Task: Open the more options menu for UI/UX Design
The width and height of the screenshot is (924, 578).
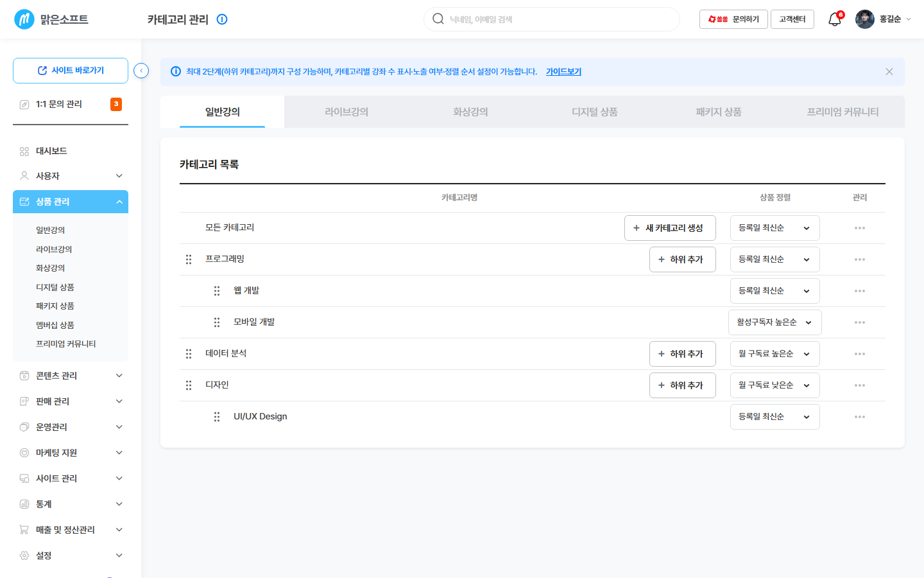Action: [x=860, y=417]
